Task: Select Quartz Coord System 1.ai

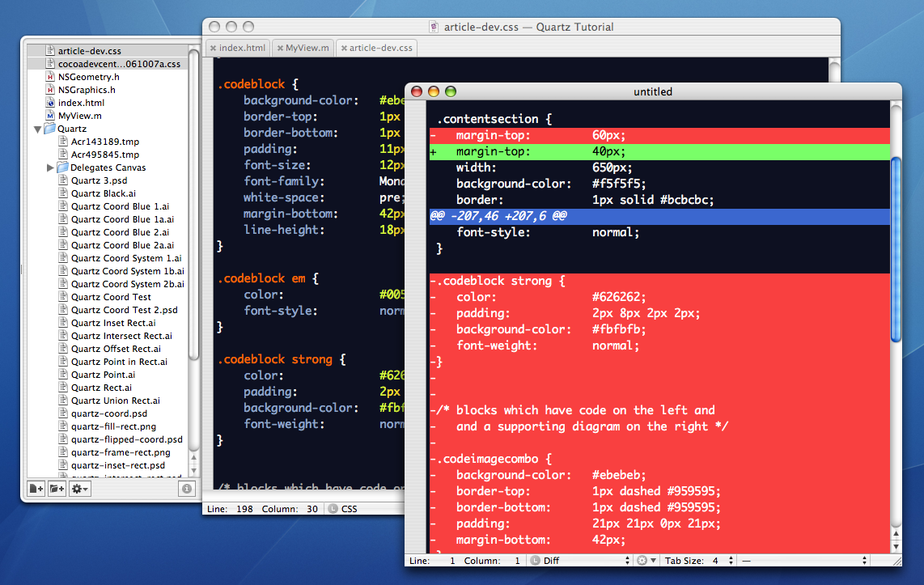Action: (126, 259)
